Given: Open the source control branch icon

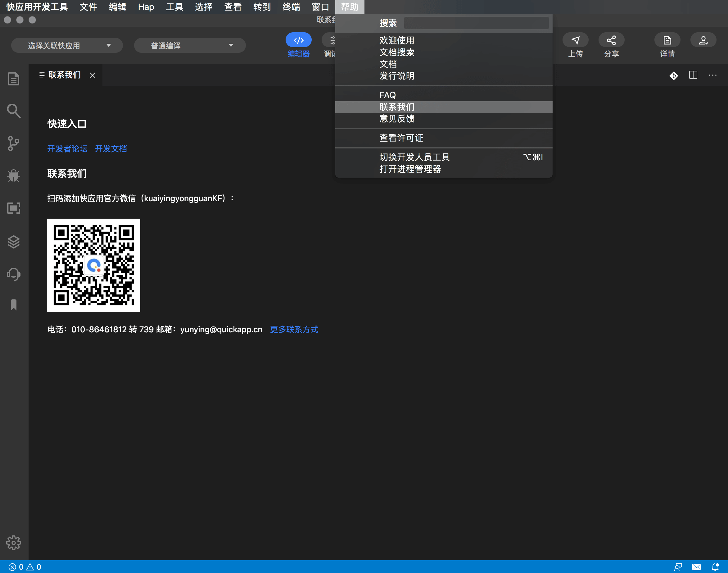Looking at the screenshot, I should coord(13,143).
